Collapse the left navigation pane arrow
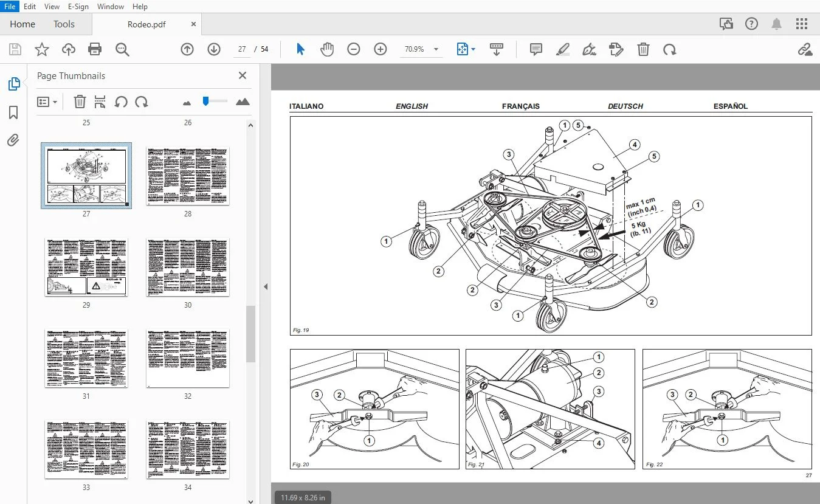820x504 pixels. pyautogui.click(x=266, y=287)
